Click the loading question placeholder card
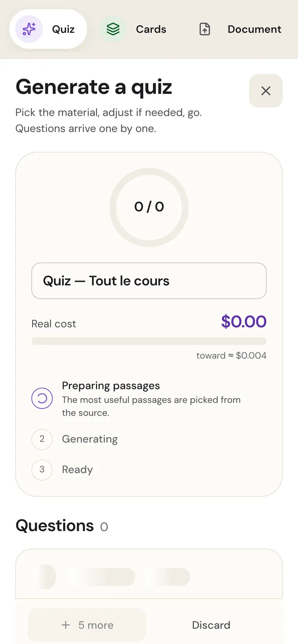 click(149, 574)
